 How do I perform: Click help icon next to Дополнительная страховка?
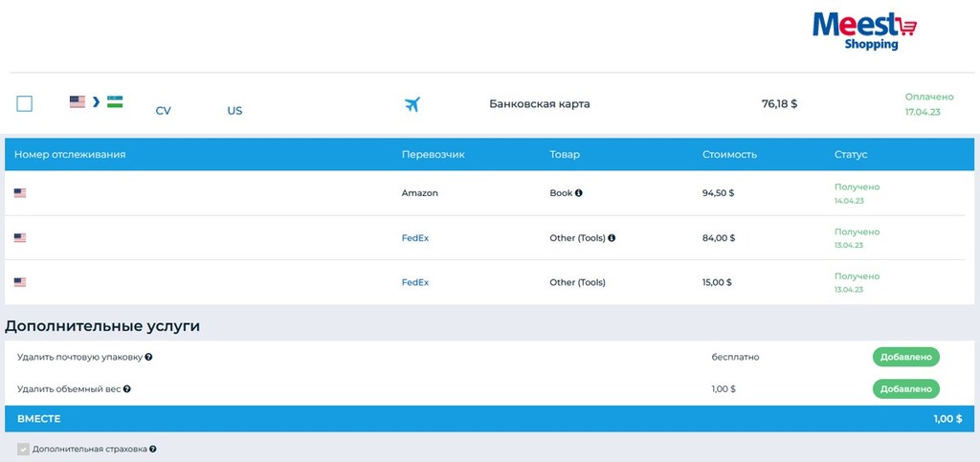(153, 449)
